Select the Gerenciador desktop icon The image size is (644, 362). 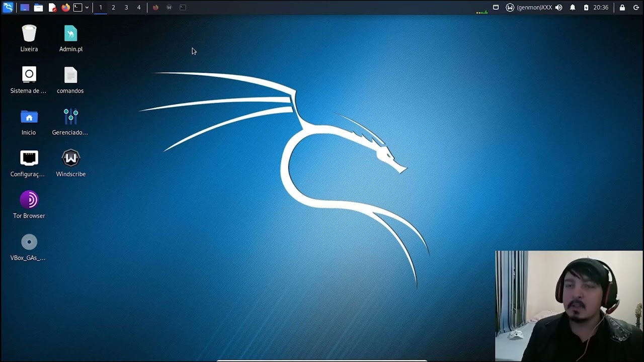coord(70,122)
